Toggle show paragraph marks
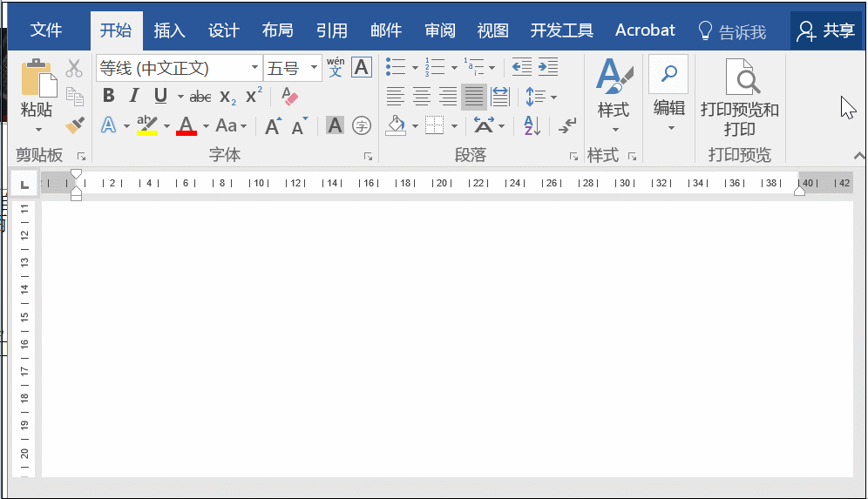Image resolution: width=868 pixels, height=499 pixels. coord(567,125)
